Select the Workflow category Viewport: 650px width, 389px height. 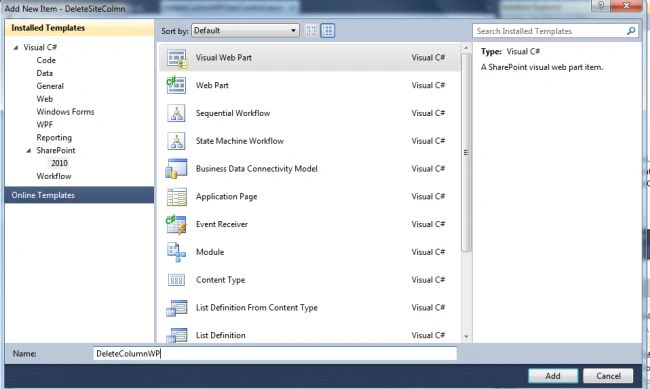click(54, 176)
